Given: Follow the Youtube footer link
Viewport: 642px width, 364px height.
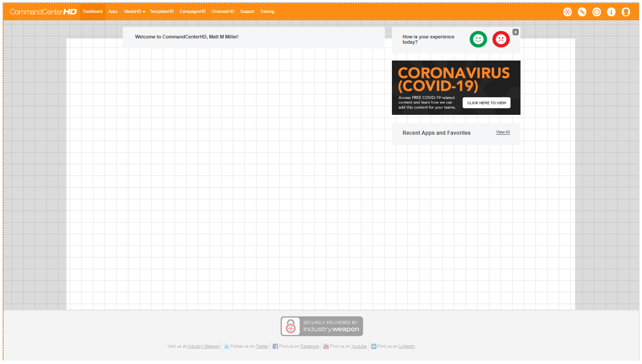Looking at the screenshot, I should [359, 346].
